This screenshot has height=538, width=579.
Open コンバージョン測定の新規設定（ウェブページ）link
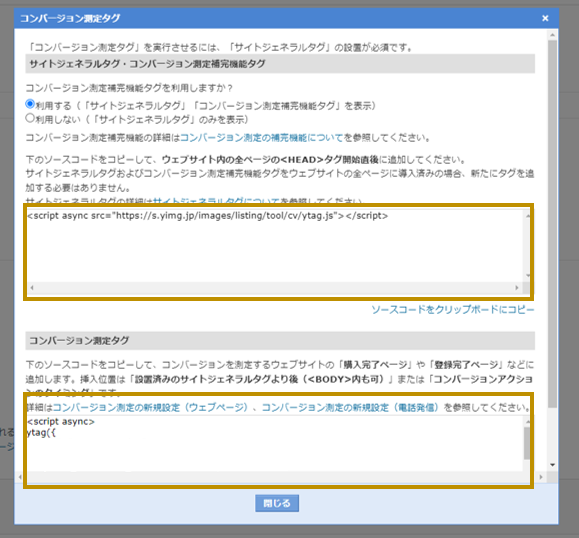150,407
